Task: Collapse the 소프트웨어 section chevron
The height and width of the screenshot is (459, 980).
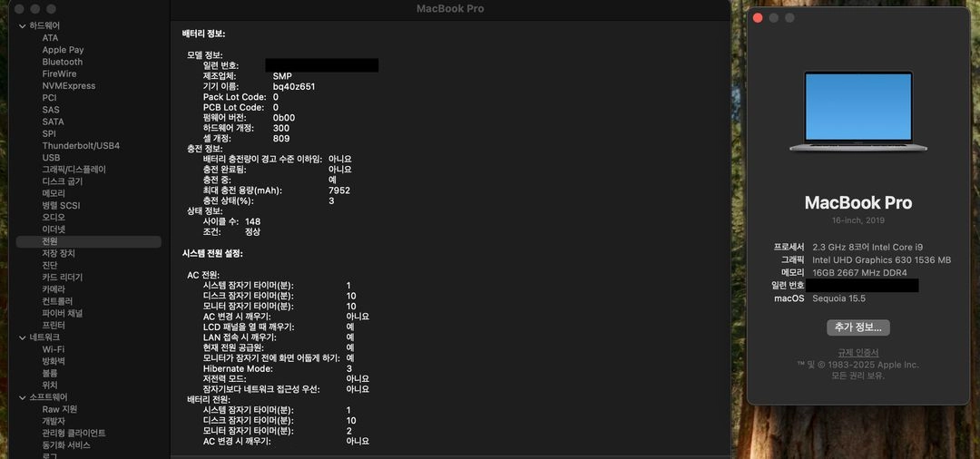Action: tap(23, 397)
